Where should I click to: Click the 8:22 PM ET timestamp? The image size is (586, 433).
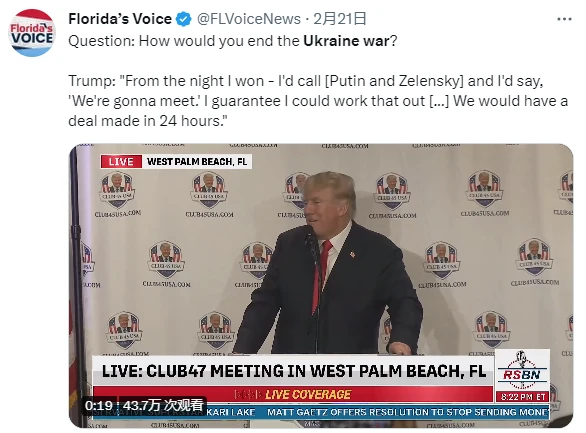522,397
